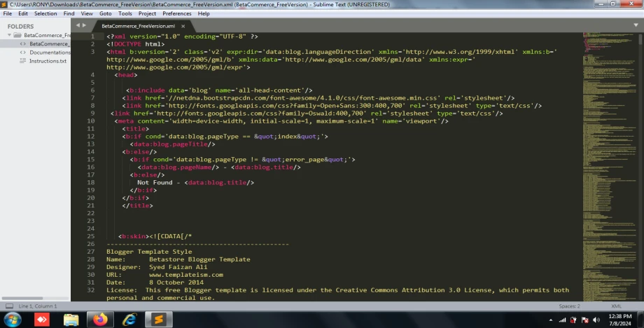Click the next tab arrow in tab bar
644x328 pixels.
click(x=85, y=25)
